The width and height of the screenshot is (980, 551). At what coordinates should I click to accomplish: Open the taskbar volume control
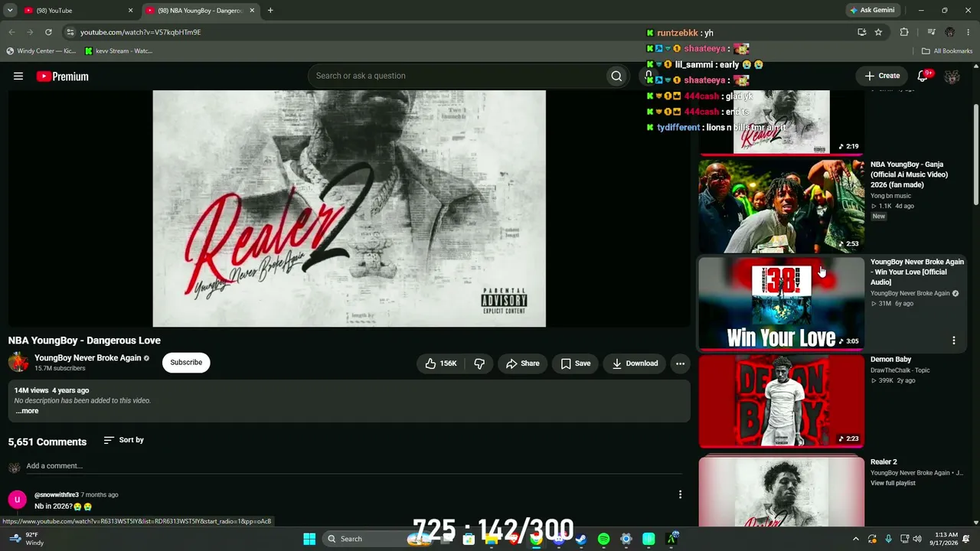coord(917,539)
